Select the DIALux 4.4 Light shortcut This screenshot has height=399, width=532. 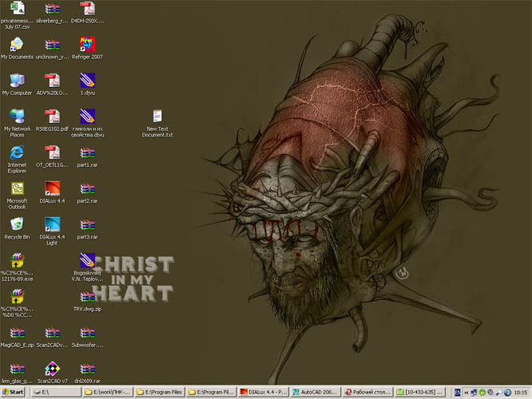53,224
